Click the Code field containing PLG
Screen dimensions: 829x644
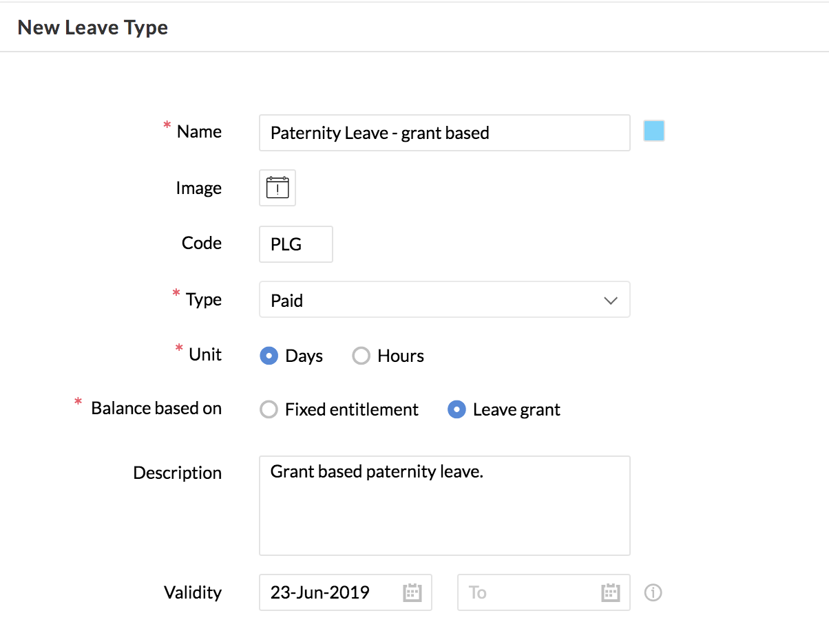coord(295,244)
